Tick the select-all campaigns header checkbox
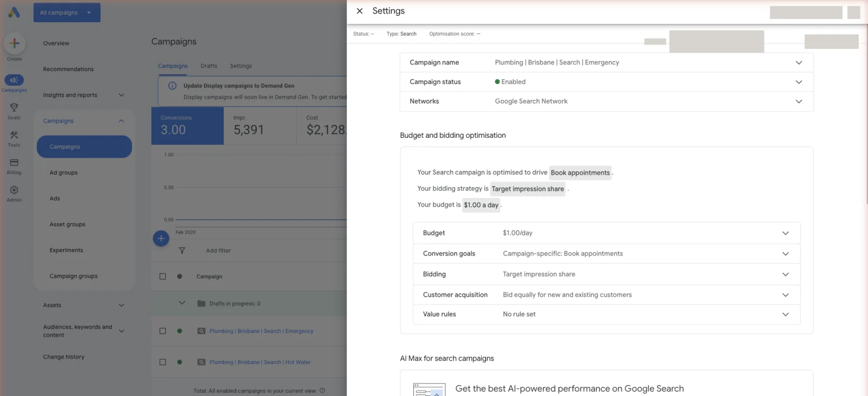The image size is (868, 396). point(163,276)
